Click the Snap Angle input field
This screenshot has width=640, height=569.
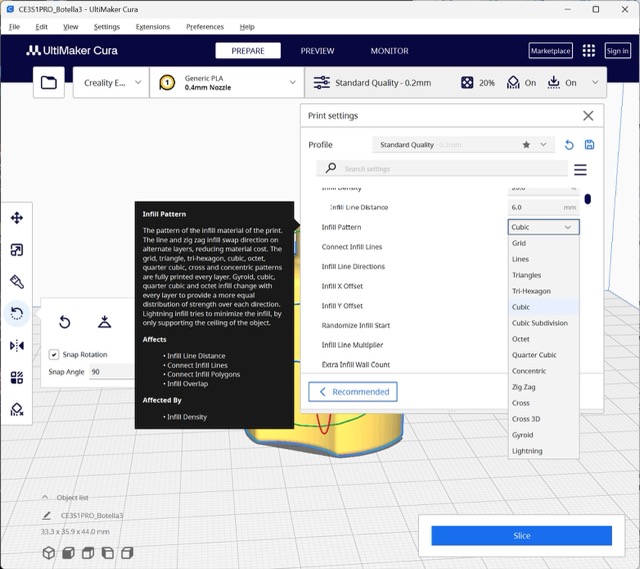tap(111, 372)
